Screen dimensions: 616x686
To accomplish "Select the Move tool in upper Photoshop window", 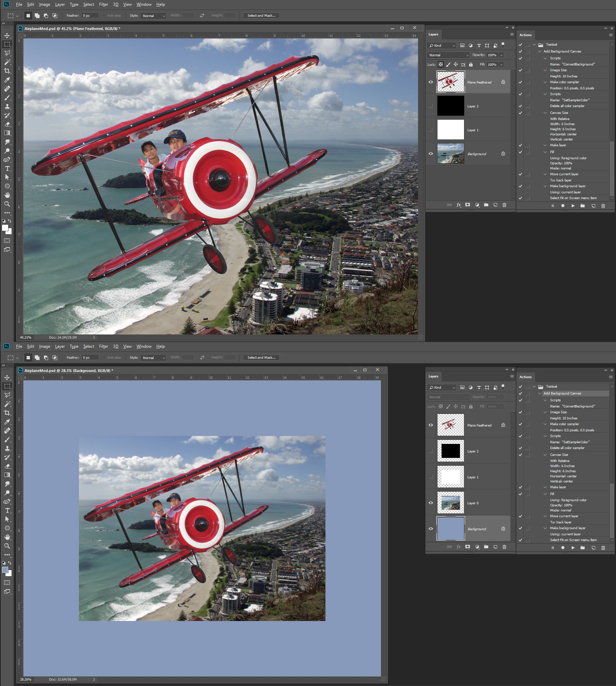I will pos(7,35).
